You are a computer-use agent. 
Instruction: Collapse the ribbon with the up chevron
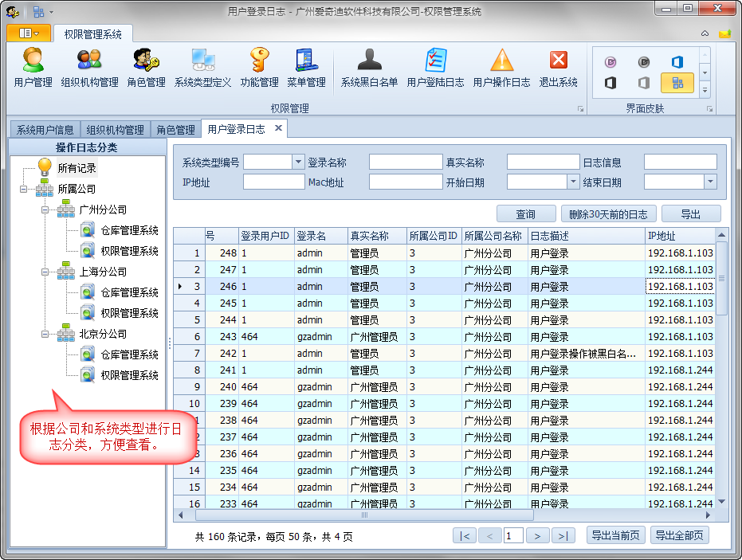(x=705, y=33)
